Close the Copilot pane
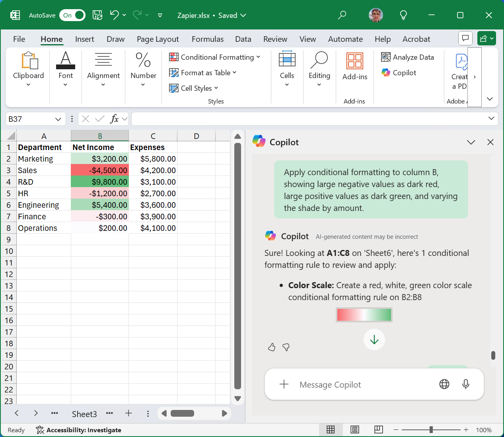This screenshot has width=504, height=437. 490,142
